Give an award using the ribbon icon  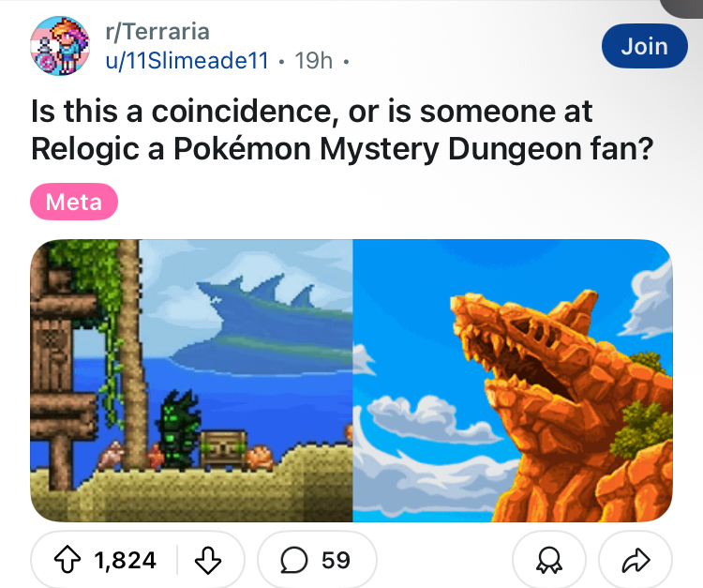549,560
